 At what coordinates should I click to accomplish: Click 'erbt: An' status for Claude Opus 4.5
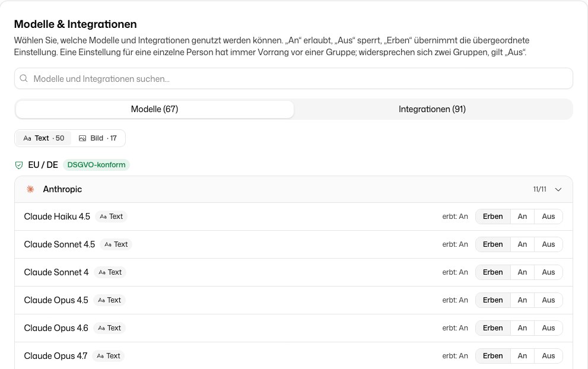[x=455, y=300]
